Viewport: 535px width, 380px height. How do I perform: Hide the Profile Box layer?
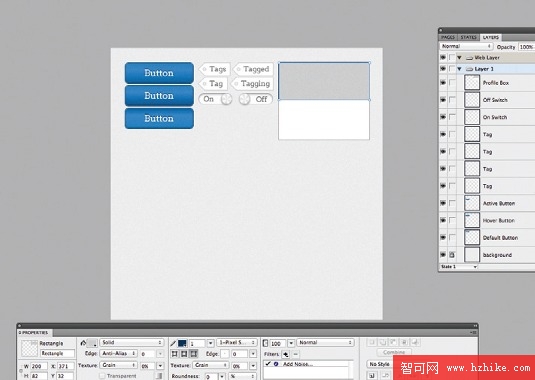coord(443,83)
